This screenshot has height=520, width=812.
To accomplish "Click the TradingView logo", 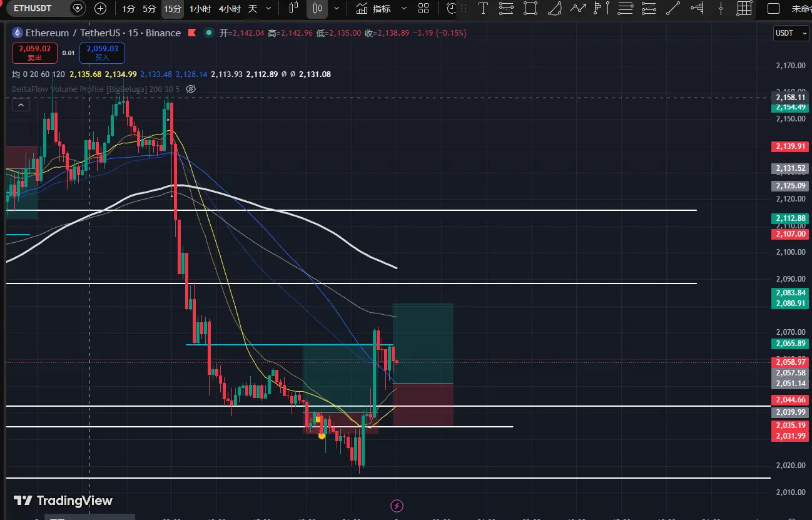I will click(x=63, y=501).
